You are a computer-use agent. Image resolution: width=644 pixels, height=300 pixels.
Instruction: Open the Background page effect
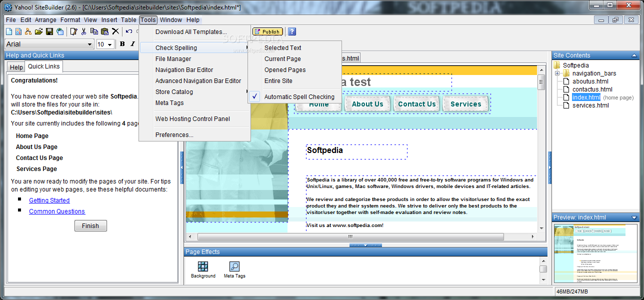tap(203, 269)
